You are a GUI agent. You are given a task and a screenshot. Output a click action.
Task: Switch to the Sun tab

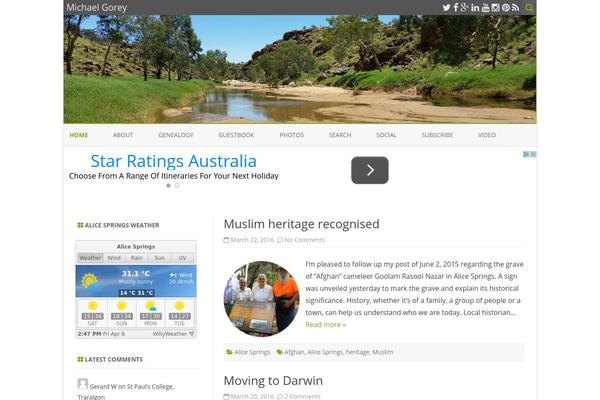click(160, 258)
